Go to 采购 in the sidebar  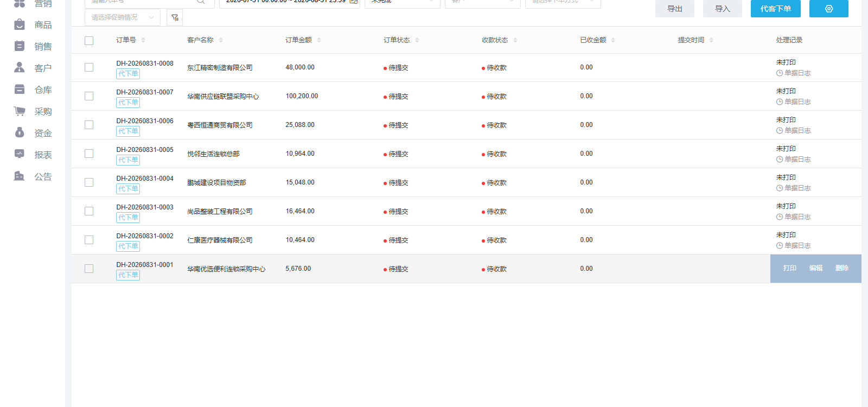pos(43,111)
